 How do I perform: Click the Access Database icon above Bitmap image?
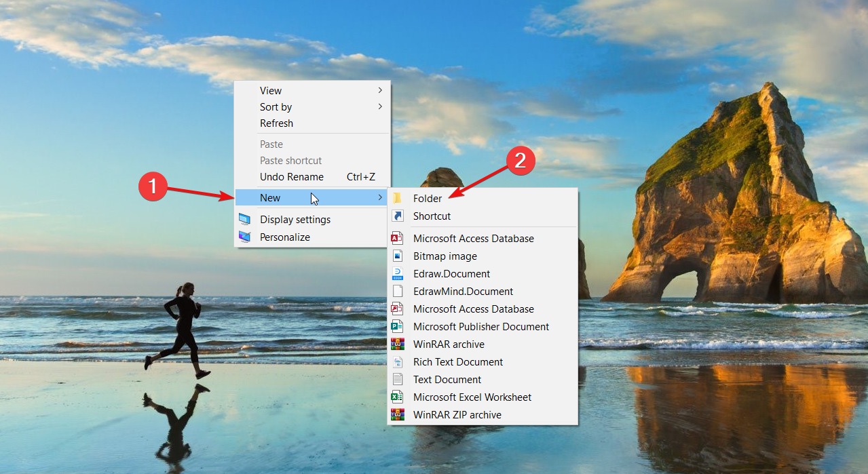coord(398,239)
